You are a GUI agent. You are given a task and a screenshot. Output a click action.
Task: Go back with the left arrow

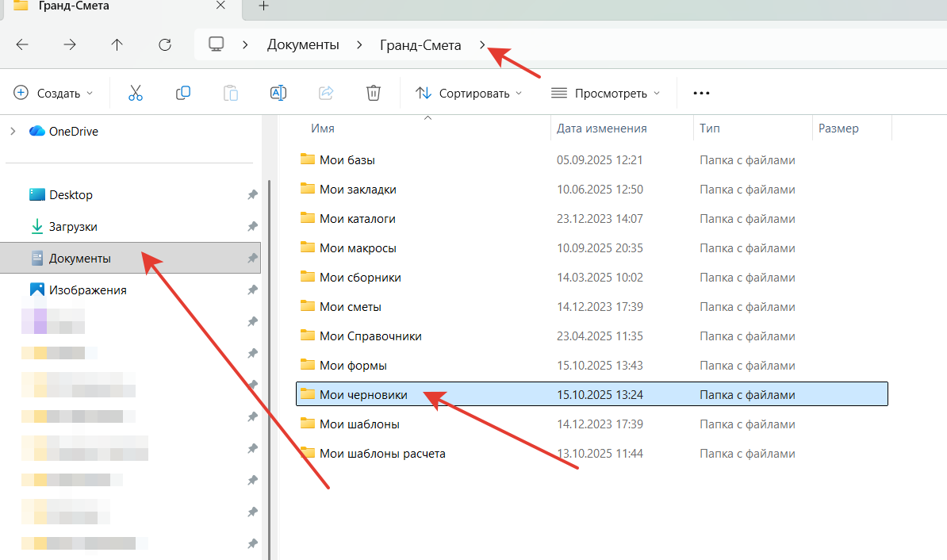[22, 45]
